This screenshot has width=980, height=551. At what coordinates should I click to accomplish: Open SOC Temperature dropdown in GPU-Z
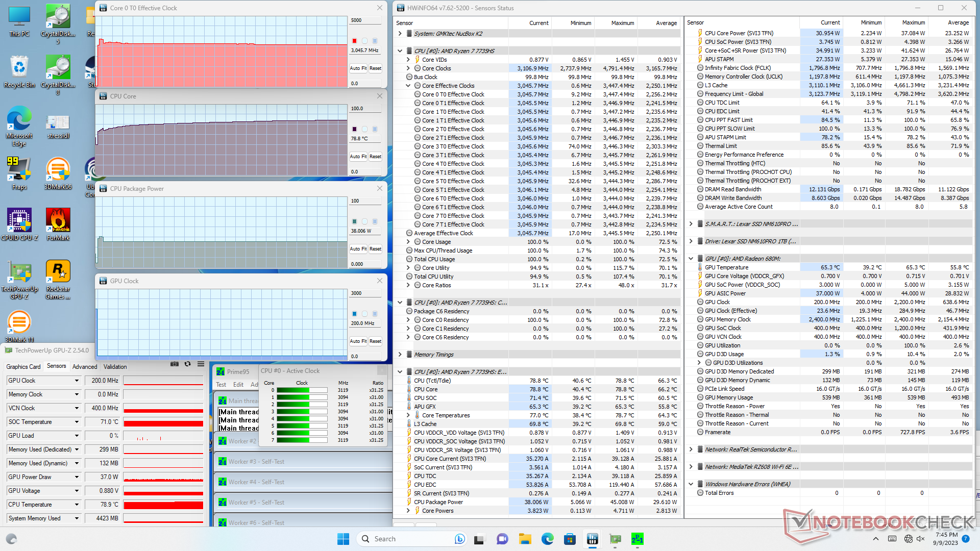tap(77, 422)
